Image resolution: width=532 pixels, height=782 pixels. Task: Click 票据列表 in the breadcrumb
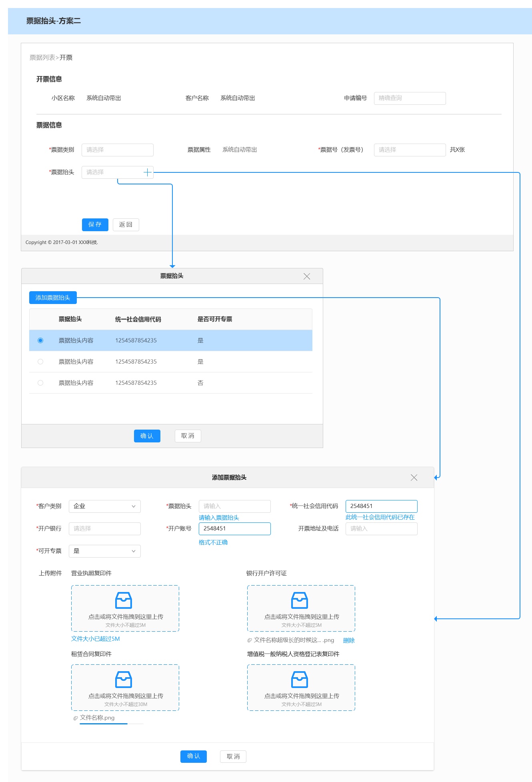42,58
